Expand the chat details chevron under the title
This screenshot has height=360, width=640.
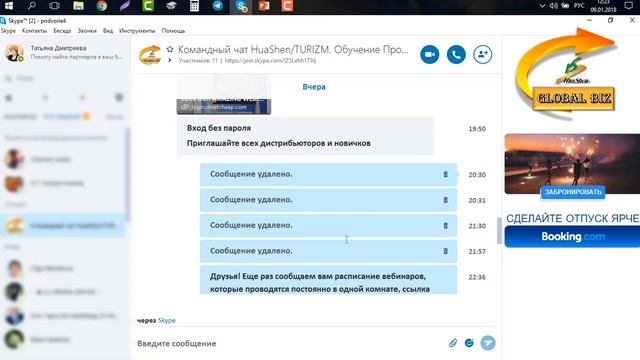click(x=170, y=60)
